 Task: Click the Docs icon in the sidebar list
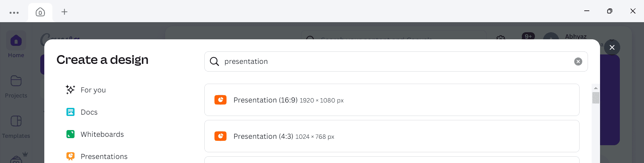(70, 112)
